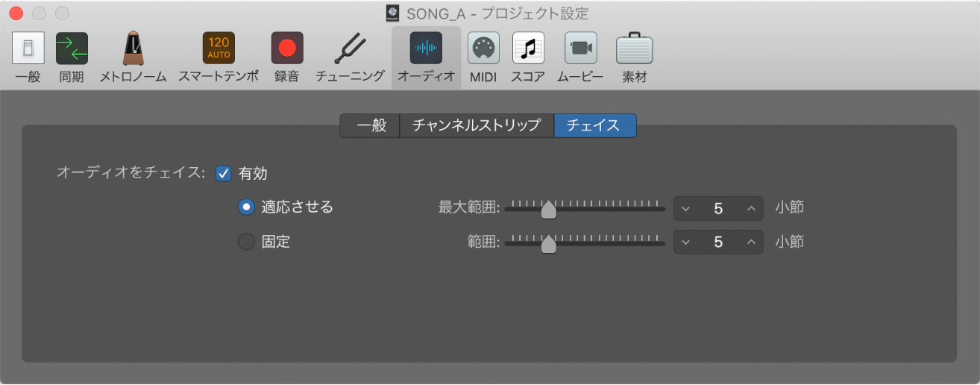This screenshot has height=385, width=980.
Task: Increase the 範囲 value with up arrow
Action: click(751, 242)
